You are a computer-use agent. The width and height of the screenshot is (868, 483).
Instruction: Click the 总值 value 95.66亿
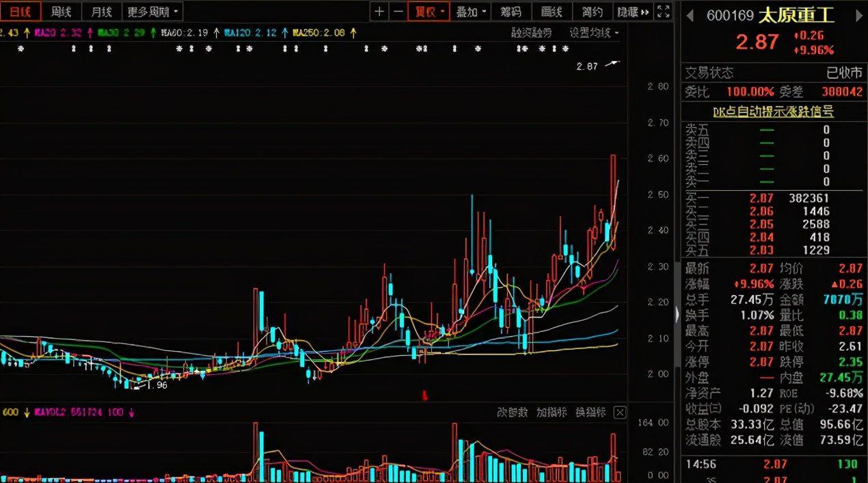coord(841,424)
